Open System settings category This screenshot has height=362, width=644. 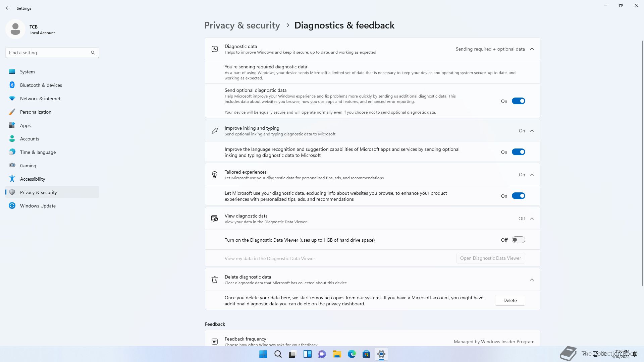tap(52, 72)
